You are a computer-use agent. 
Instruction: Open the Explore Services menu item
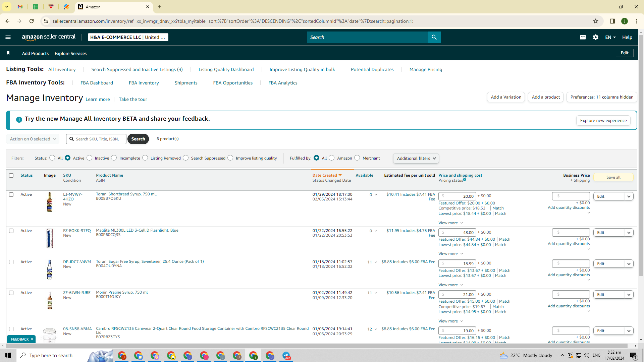coord(70,53)
